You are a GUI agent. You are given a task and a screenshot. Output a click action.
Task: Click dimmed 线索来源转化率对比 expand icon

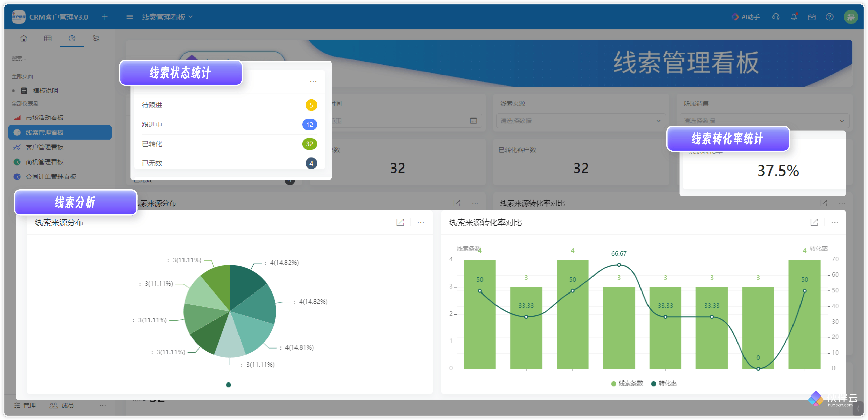tap(824, 203)
